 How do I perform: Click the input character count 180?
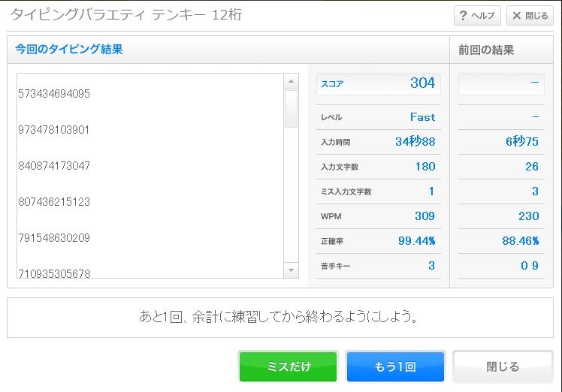425,167
